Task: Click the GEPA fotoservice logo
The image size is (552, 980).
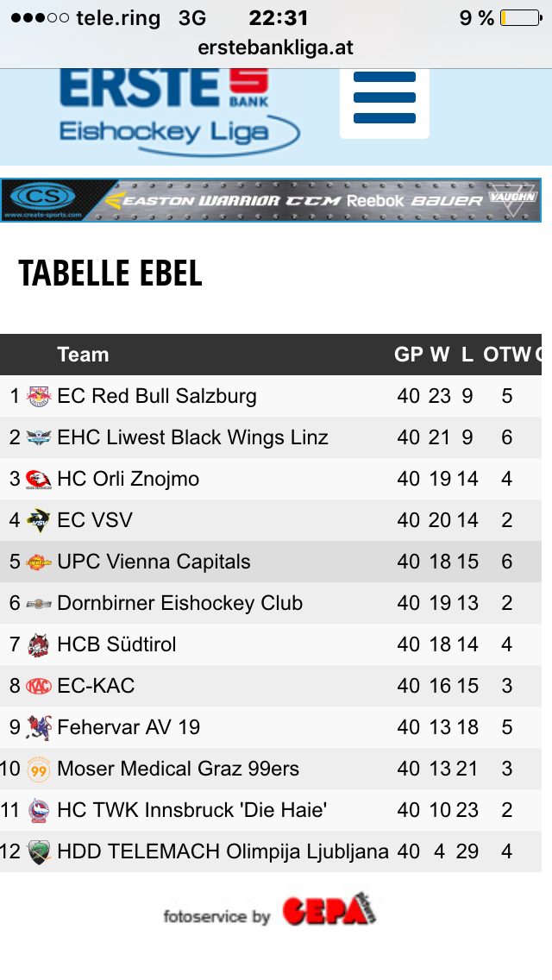Action: pos(329,911)
